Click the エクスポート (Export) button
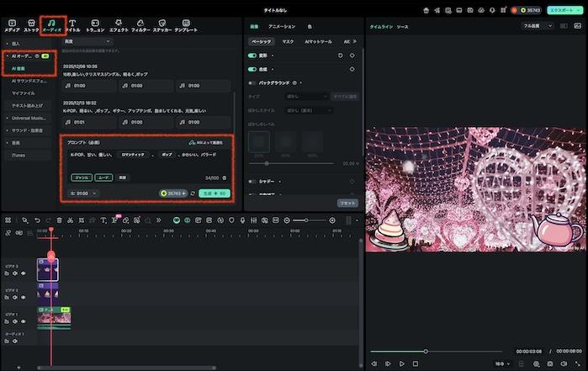 pyautogui.click(x=564, y=10)
